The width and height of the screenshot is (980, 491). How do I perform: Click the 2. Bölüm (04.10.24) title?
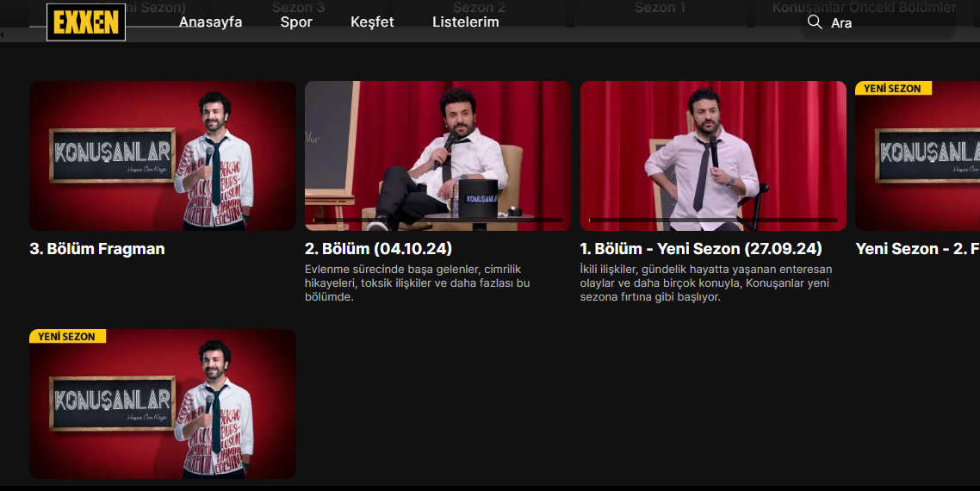[x=378, y=249]
